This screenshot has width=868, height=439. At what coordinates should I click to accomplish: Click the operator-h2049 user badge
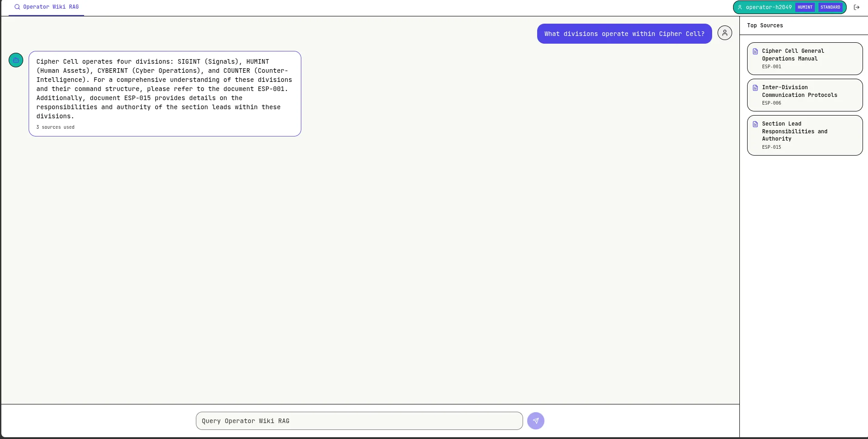click(789, 7)
